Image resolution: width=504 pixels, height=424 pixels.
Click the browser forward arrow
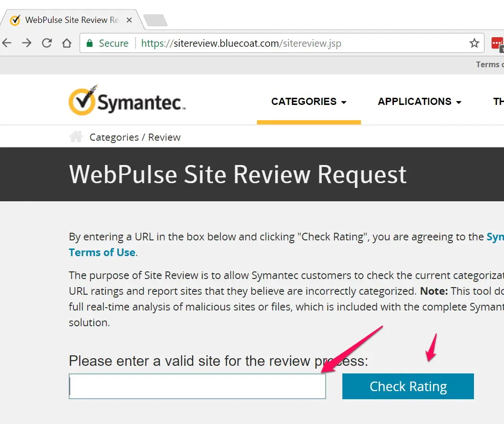(x=27, y=43)
